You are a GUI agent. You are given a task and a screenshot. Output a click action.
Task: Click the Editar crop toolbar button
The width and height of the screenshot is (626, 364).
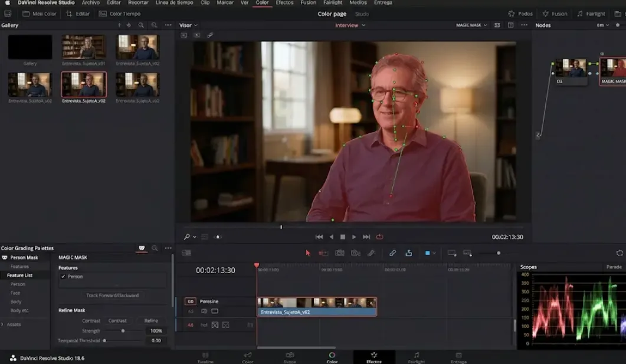78,14
